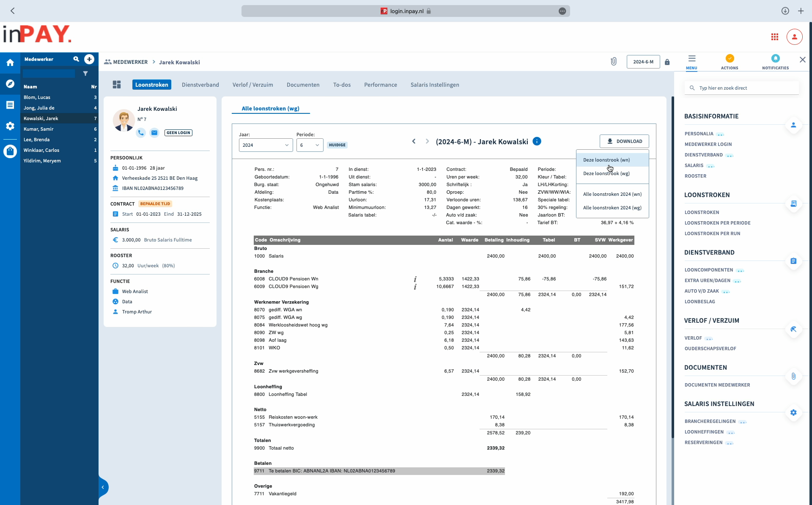
Task: Select employee Blom, Lucas
Action: (59, 97)
